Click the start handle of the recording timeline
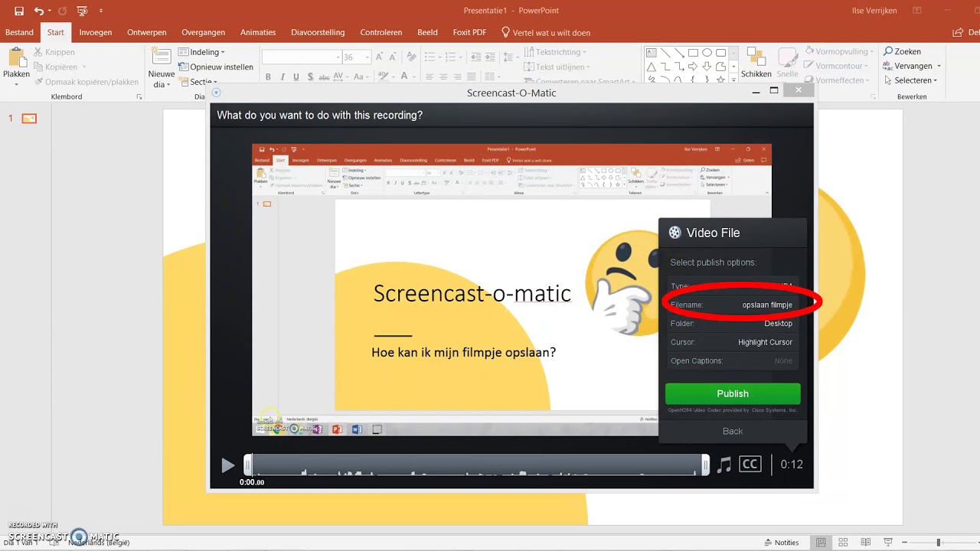This screenshot has height=551, width=980. click(247, 465)
